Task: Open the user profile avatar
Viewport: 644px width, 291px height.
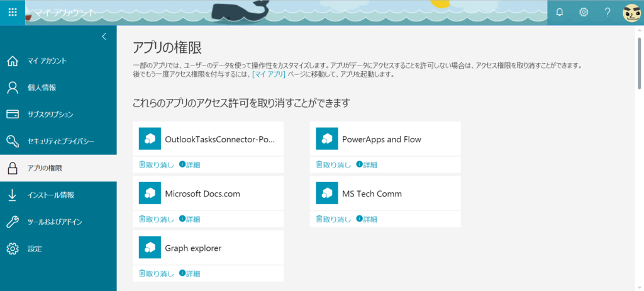Action: click(631, 13)
